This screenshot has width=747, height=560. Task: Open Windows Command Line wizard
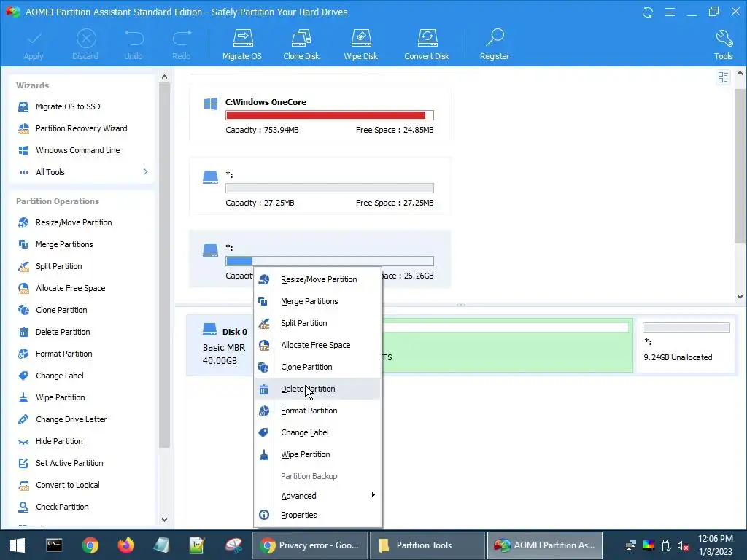coord(77,150)
